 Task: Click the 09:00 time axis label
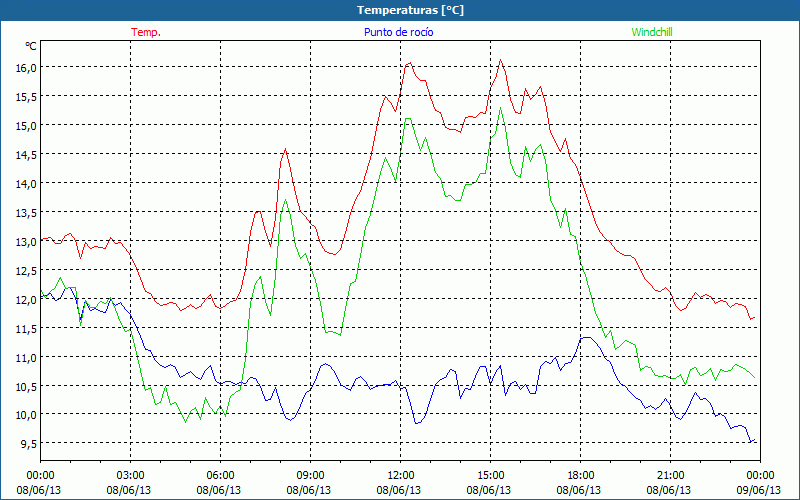(x=310, y=476)
